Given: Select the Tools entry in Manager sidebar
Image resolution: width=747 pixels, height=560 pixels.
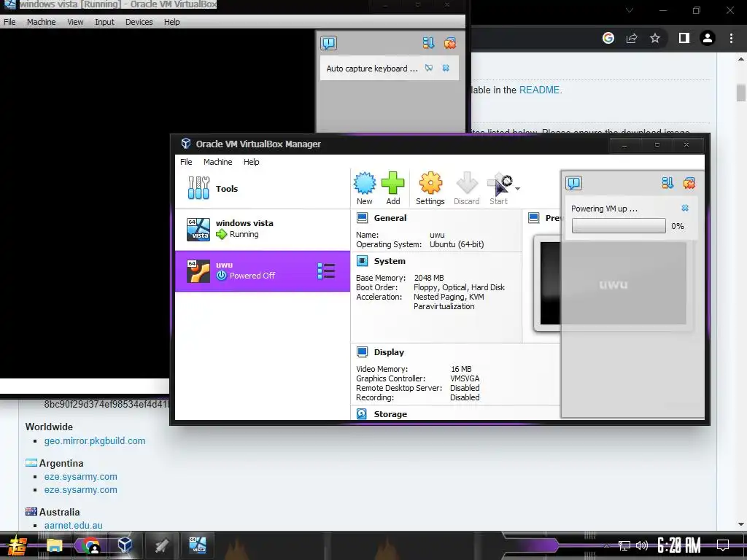Looking at the screenshot, I should (x=263, y=189).
